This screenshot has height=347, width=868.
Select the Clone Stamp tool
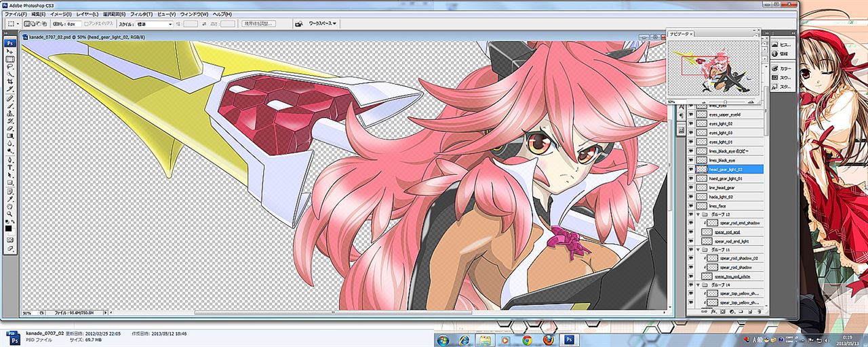[10, 114]
